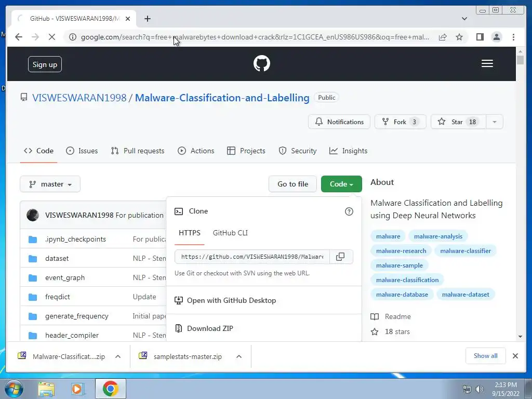Click the Chrome taskbar icon
Viewport: 532px width, 399px height.
pos(110,389)
